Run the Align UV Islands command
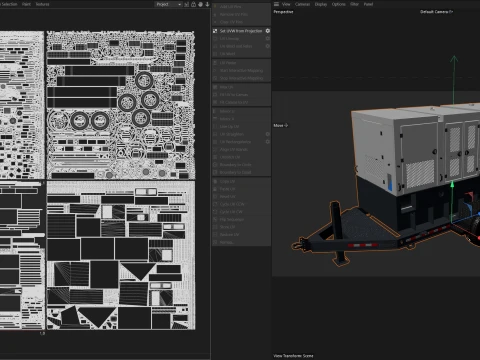This screenshot has width=480, height=360. 241,149
